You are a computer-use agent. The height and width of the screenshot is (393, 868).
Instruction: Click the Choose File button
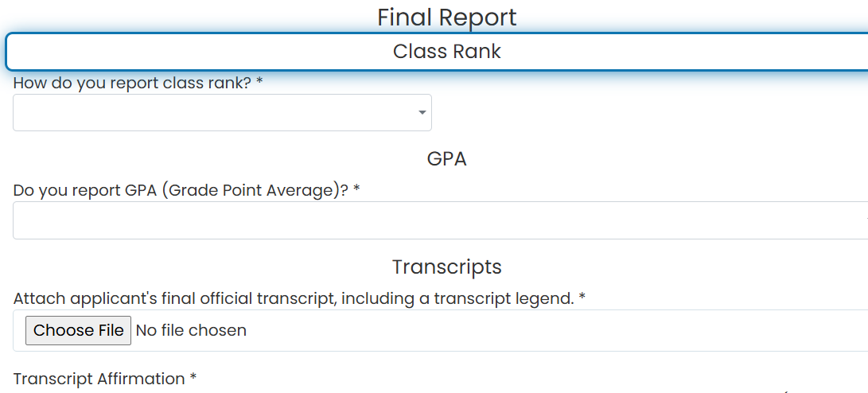pyautogui.click(x=78, y=330)
